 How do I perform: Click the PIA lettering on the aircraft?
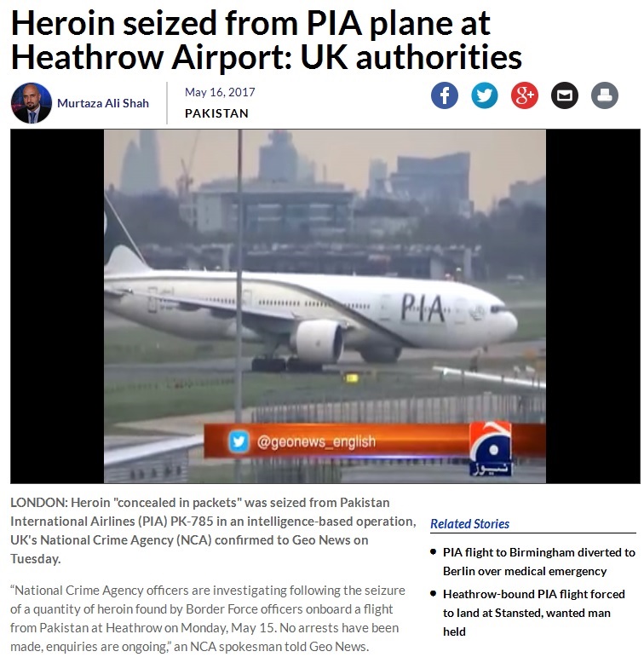(x=423, y=308)
